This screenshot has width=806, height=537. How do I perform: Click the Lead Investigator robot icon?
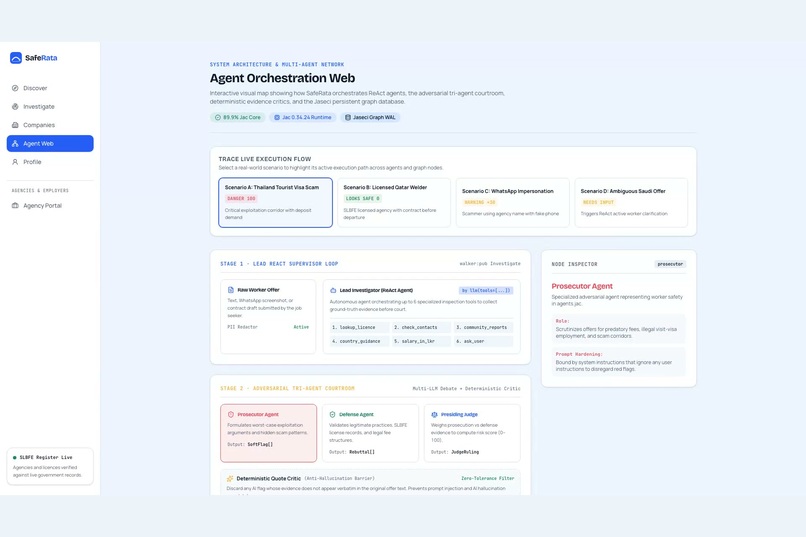[x=333, y=290]
